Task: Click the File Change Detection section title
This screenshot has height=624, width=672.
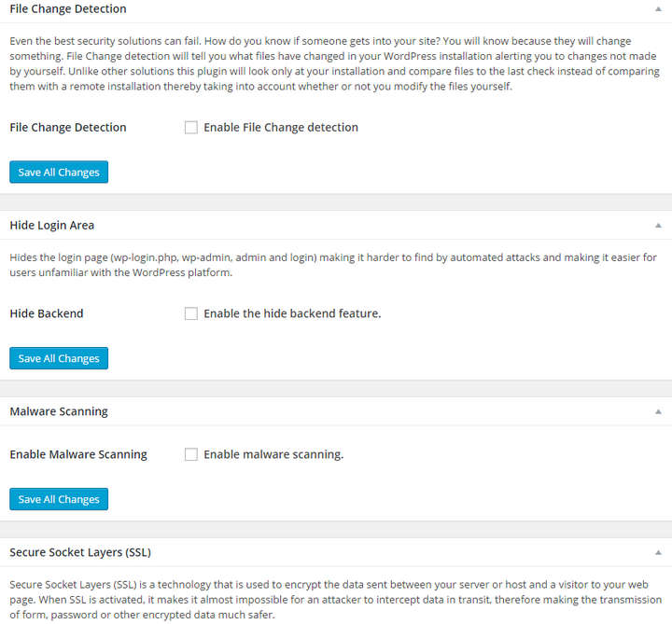Action: coord(68,9)
